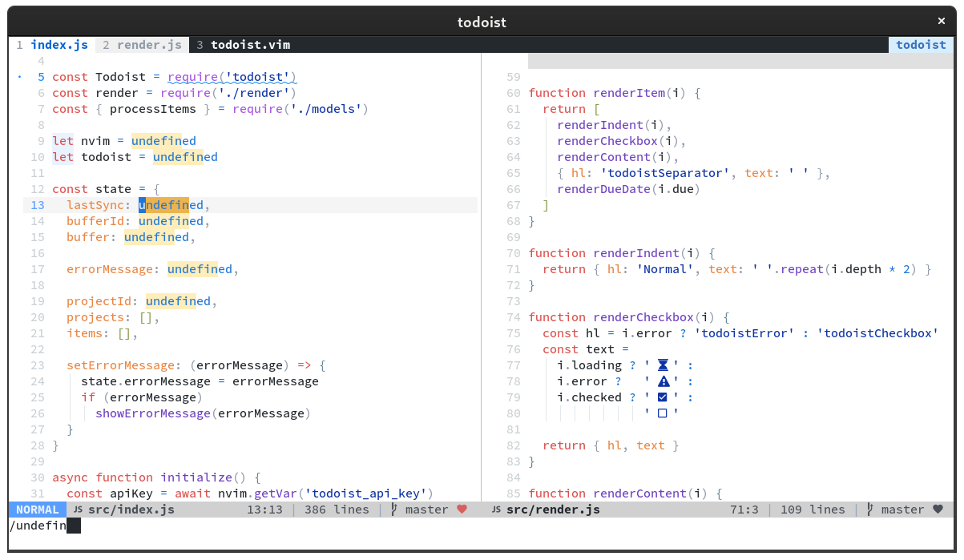The width and height of the screenshot is (964, 560).
Task: Click renderDueDate(i.due) on line 66
Action: (630, 189)
